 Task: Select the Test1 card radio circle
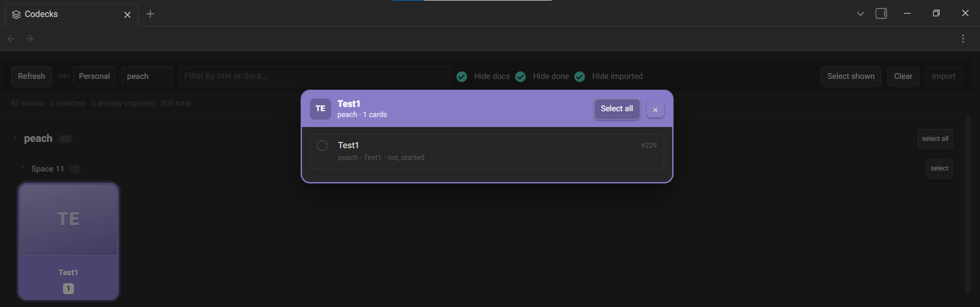pos(322,146)
